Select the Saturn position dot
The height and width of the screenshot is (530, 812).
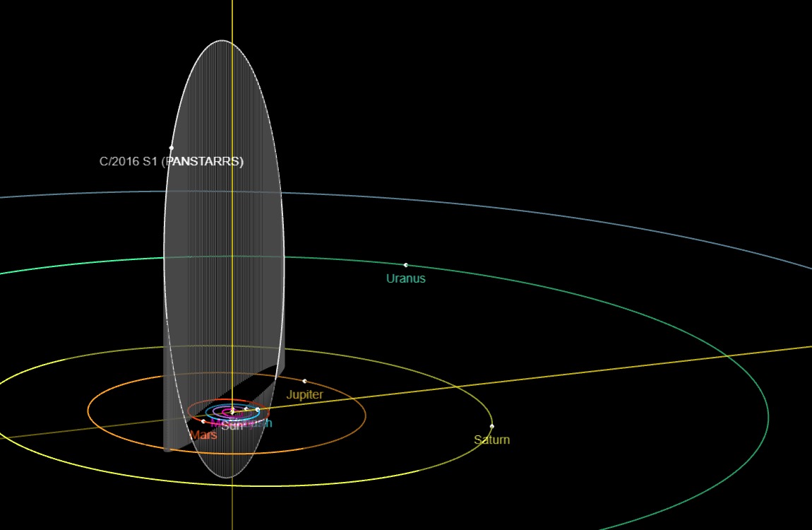click(x=492, y=426)
